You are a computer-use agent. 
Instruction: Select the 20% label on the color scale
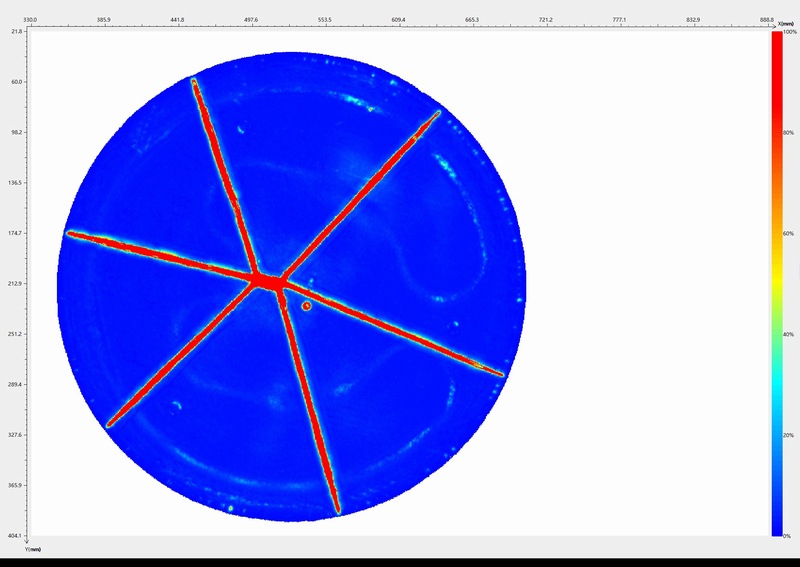pyautogui.click(x=789, y=436)
